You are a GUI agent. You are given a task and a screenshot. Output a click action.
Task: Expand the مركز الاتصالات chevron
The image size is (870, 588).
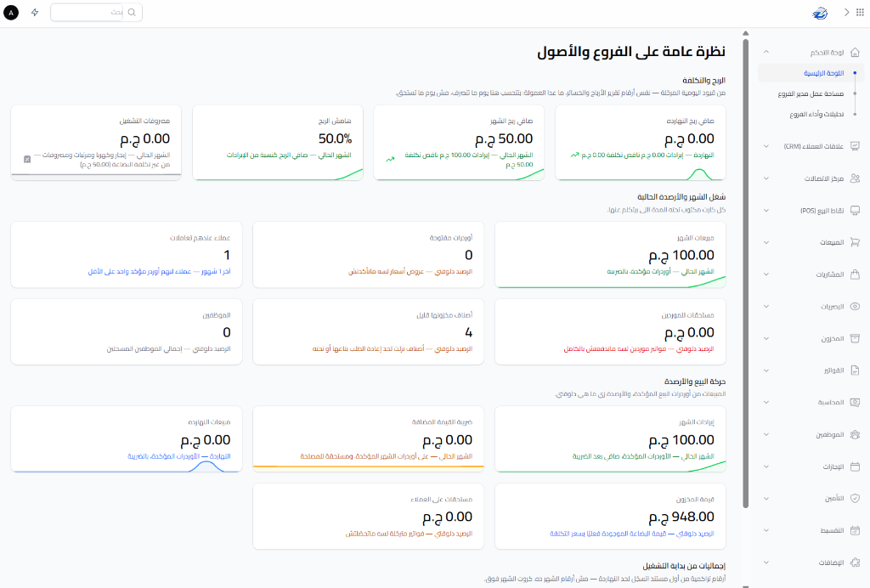click(x=766, y=178)
